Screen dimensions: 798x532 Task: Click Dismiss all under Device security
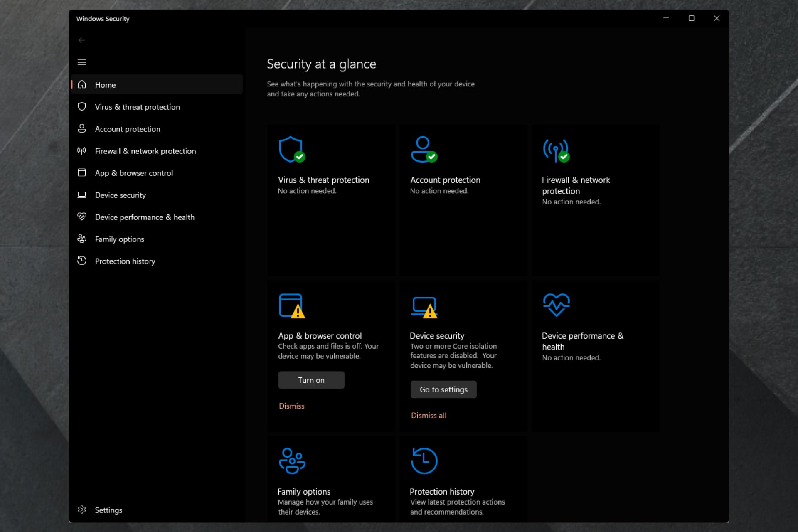429,415
